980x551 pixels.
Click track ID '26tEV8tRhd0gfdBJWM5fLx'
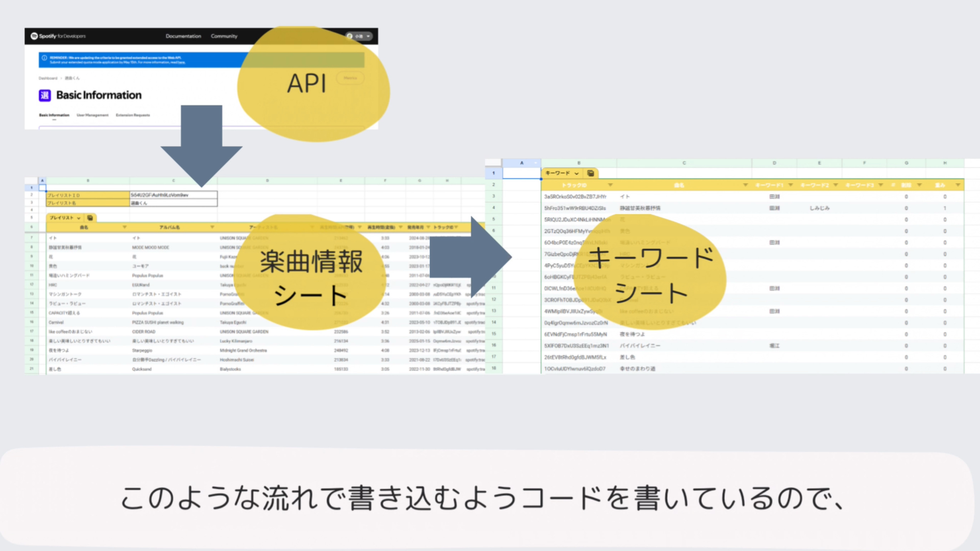[x=575, y=357]
